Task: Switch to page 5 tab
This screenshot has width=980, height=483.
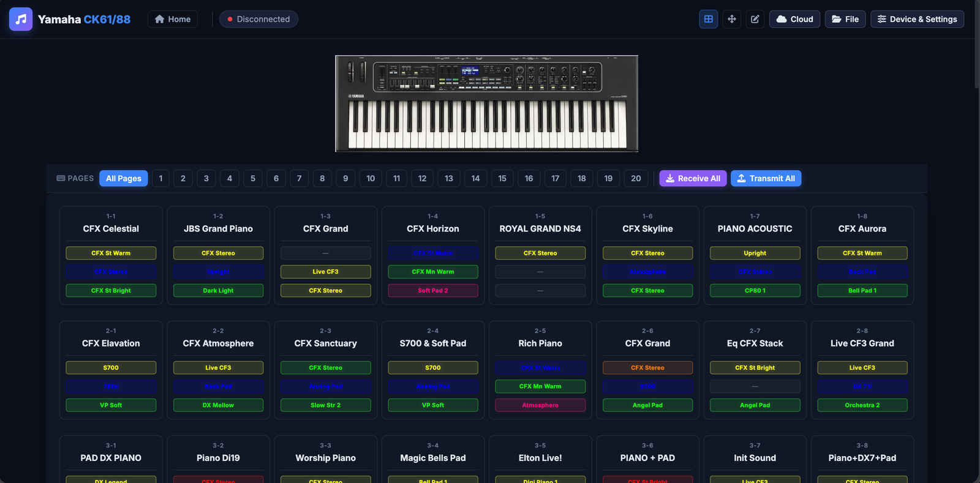Action: coord(253,178)
